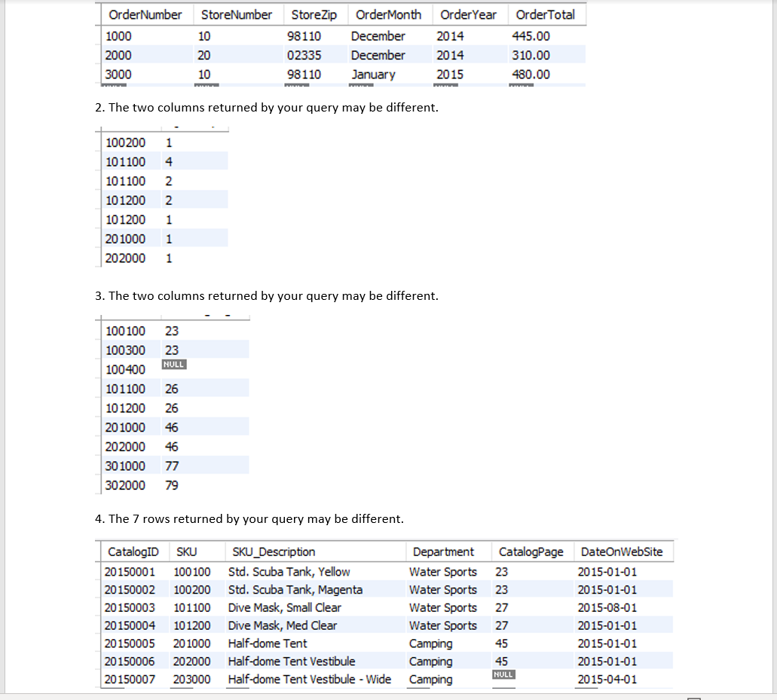This screenshot has height=700, width=777.
Task: Select the row with OrderNumber 2000
Action: click(301, 54)
